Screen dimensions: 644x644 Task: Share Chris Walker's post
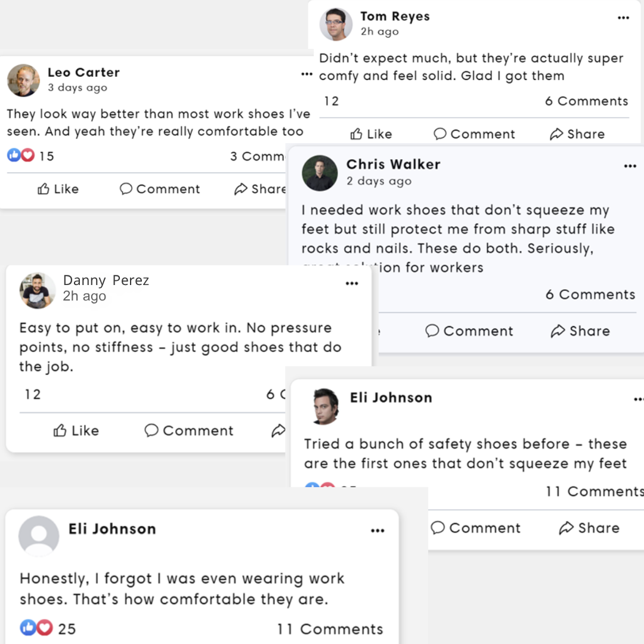tap(580, 331)
